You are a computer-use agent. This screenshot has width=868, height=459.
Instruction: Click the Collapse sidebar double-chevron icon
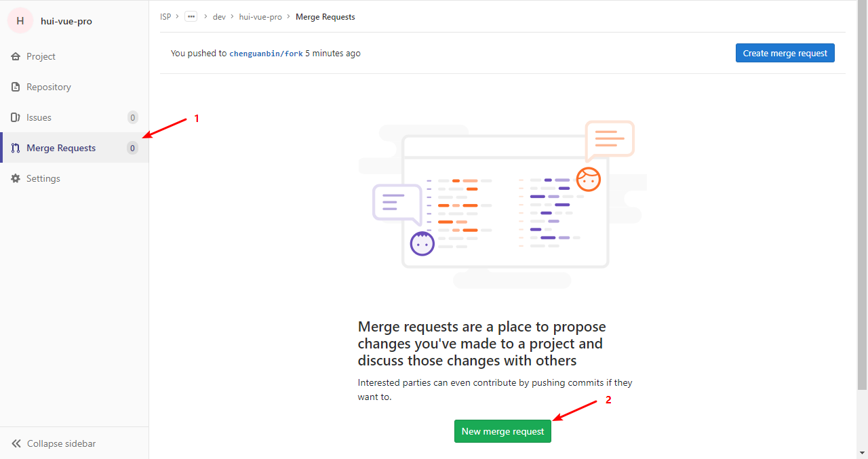pyautogui.click(x=16, y=444)
